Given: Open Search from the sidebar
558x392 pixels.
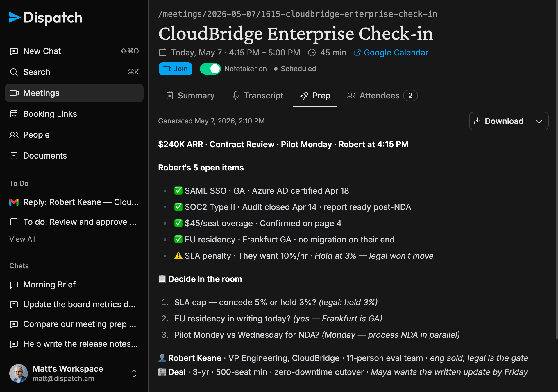Looking at the screenshot, I should click(74, 72).
